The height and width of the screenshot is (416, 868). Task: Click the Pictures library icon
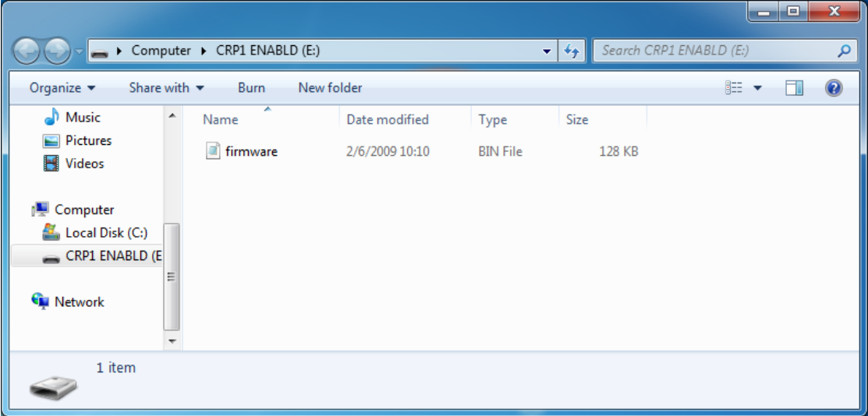pos(51,140)
